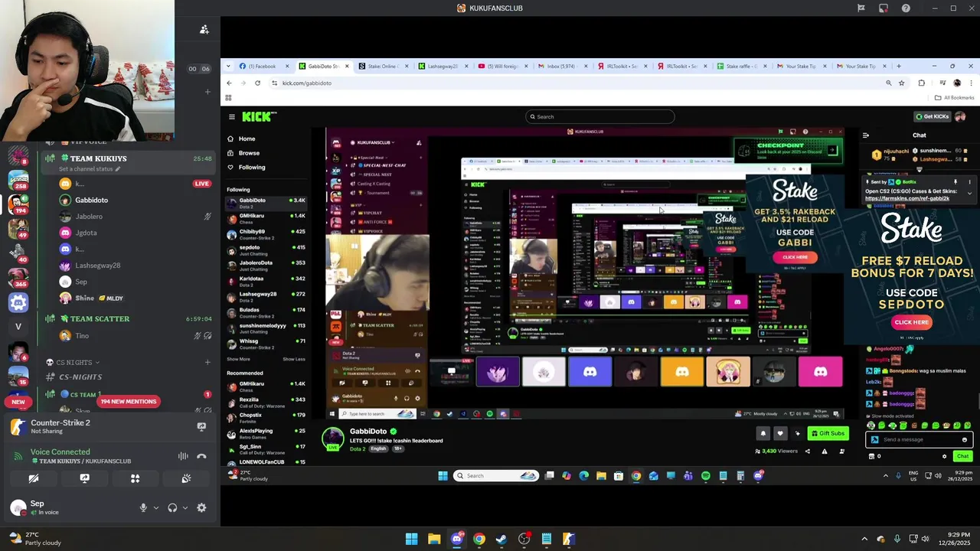Click Stake SEPDOTO Click Here banner button
Viewport: 980px width, 551px height.
(x=911, y=322)
